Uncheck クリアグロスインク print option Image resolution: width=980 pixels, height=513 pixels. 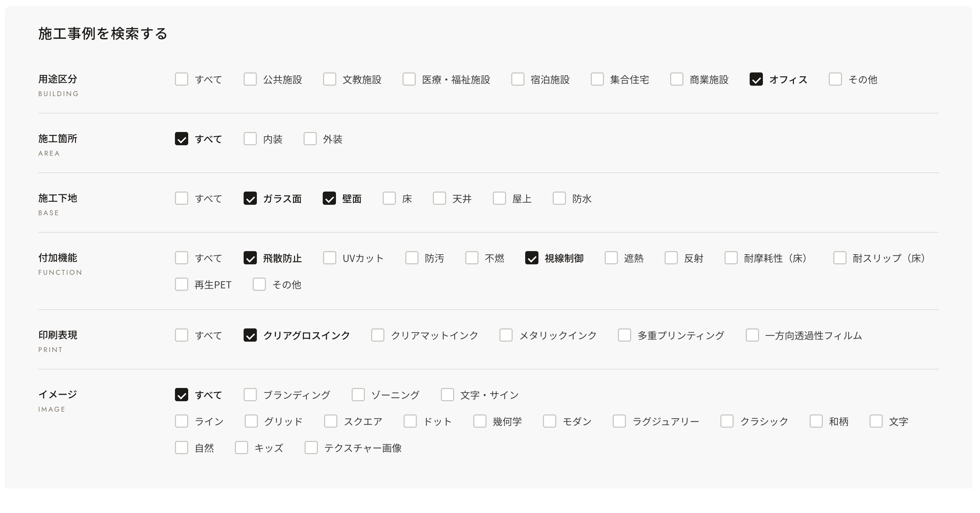click(250, 335)
